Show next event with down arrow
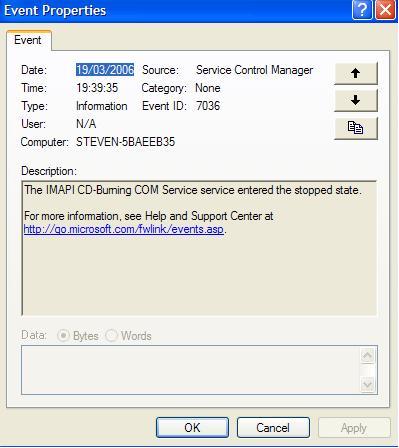Viewport: 399px width, 448px height. click(x=356, y=100)
